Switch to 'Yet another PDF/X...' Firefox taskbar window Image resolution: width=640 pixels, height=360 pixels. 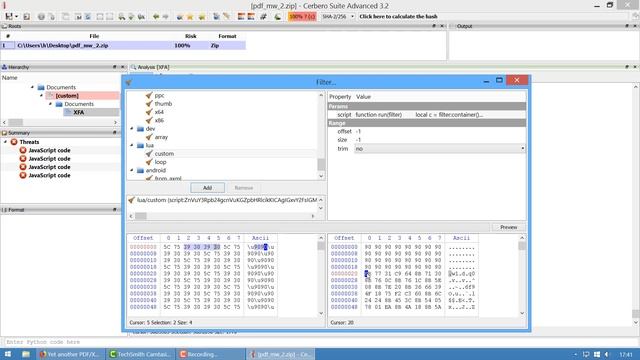tap(70, 354)
